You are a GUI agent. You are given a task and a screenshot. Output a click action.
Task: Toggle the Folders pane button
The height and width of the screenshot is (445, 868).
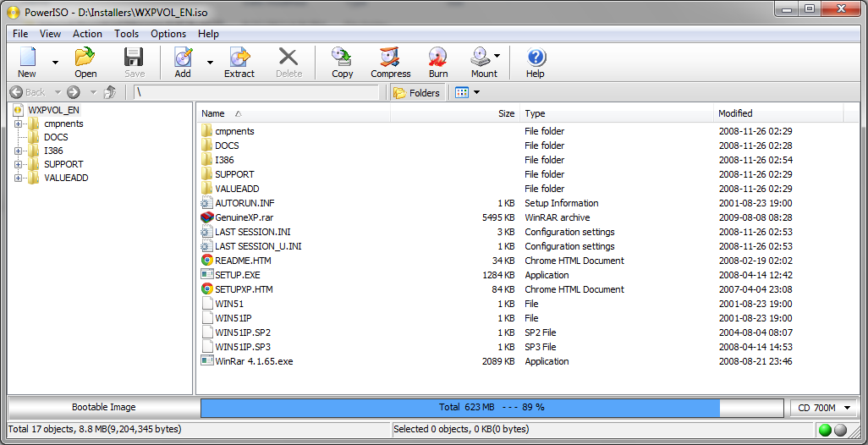point(417,93)
